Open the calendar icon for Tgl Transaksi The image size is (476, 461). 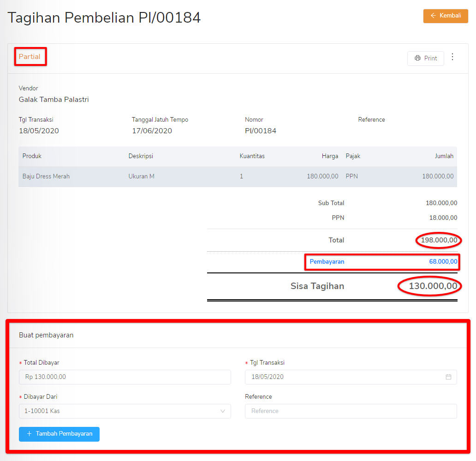point(448,377)
